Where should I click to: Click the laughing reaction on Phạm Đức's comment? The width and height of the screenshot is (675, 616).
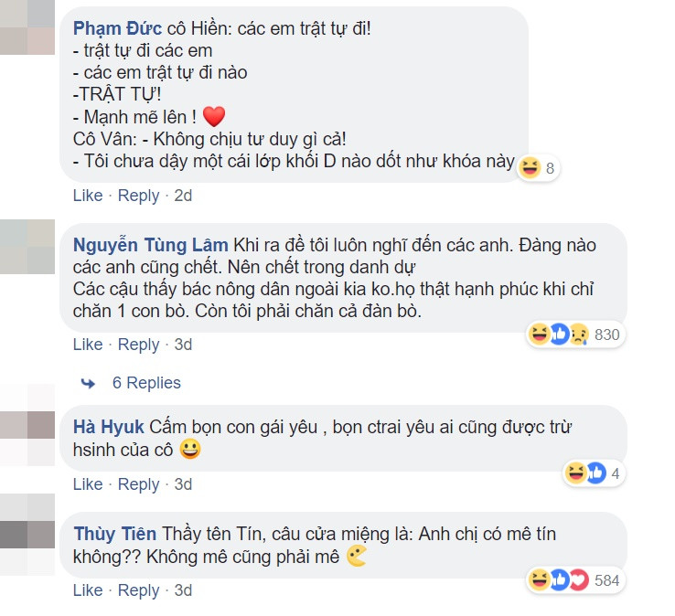click(529, 168)
